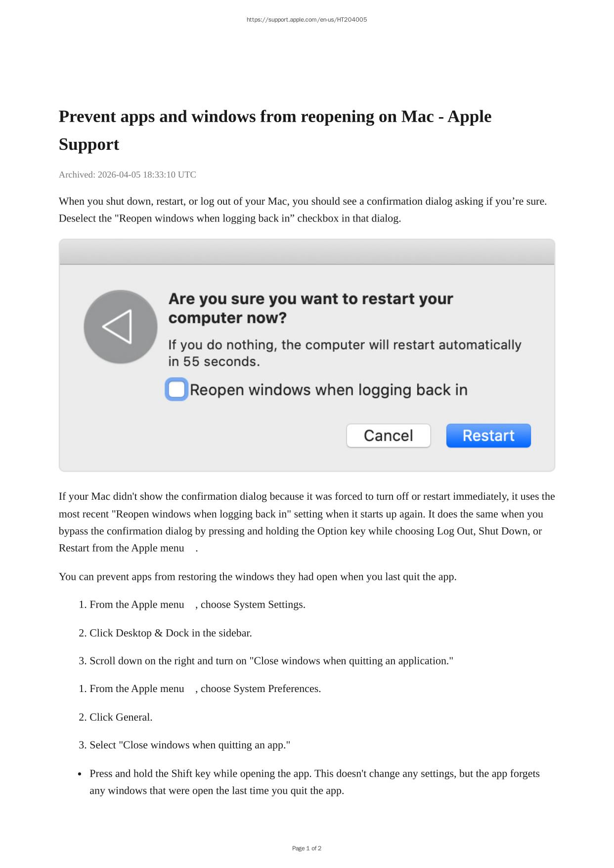Click the Cancel button in the dialog
Viewport: 614px width, 868px height.
coord(389,435)
